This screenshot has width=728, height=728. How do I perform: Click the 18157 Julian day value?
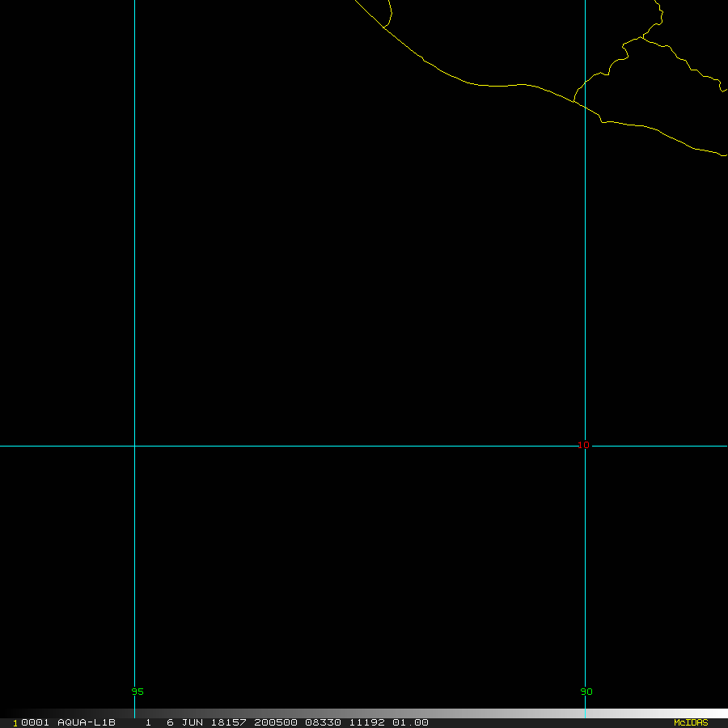click(229, 722)
